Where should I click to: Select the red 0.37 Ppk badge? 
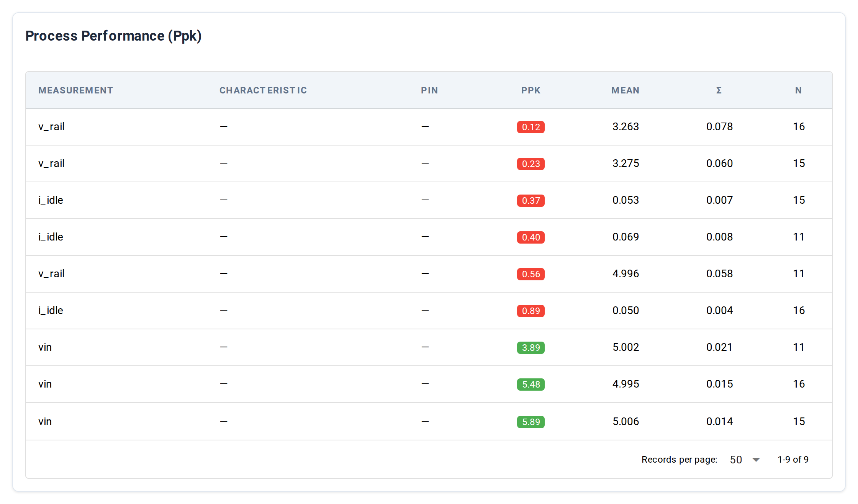531,200
